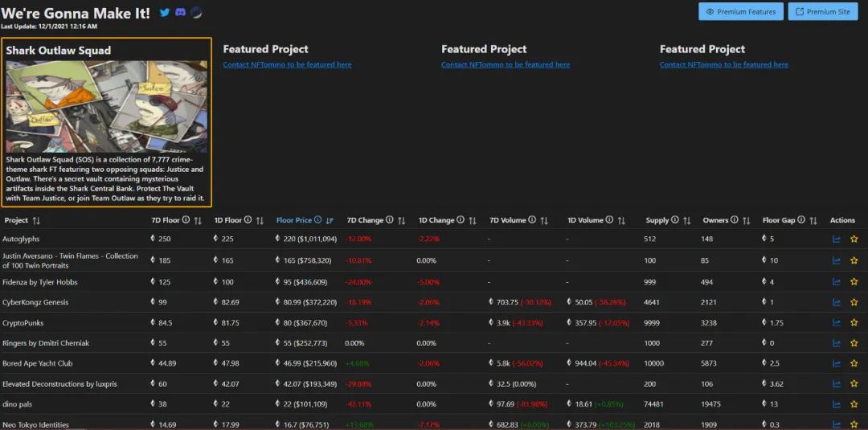Open the Discord icon link
Screen dimensions: 868x430
(x=181, y=12)
